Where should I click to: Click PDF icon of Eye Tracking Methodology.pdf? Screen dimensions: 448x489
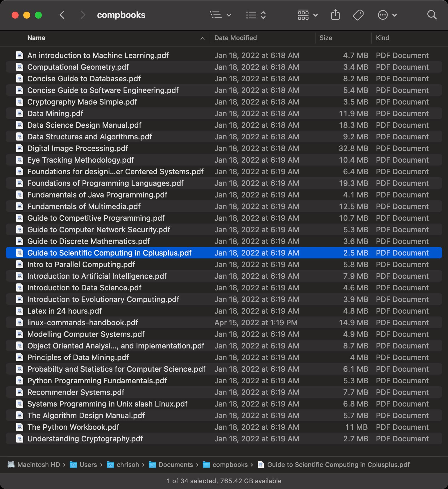pyautogui.click(x=20, y=160)
